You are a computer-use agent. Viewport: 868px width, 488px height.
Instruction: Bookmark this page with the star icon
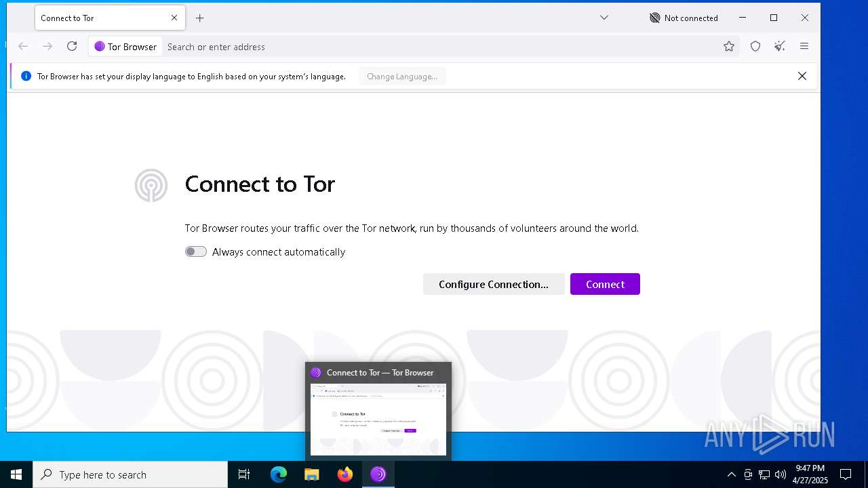coord(729,46)
